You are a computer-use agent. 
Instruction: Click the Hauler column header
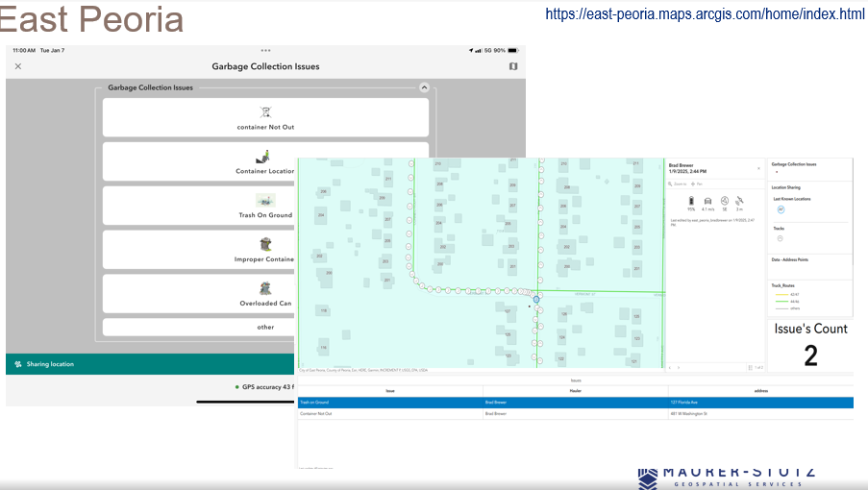(576, 390)
